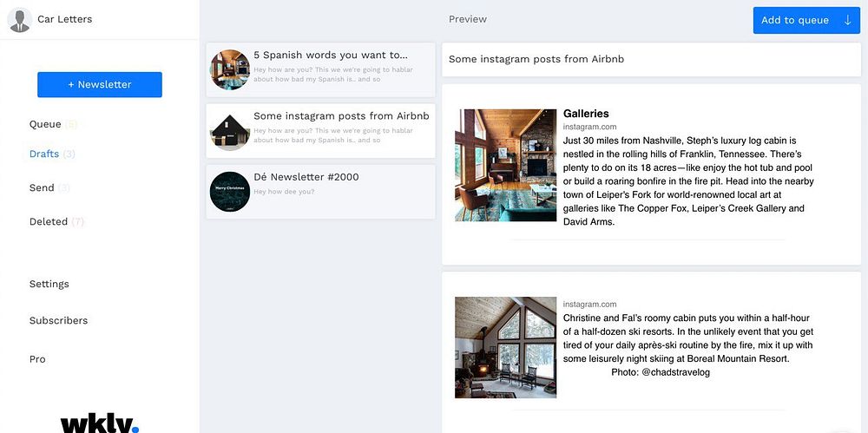Click the snowy window cabin photo

[505, 347]
